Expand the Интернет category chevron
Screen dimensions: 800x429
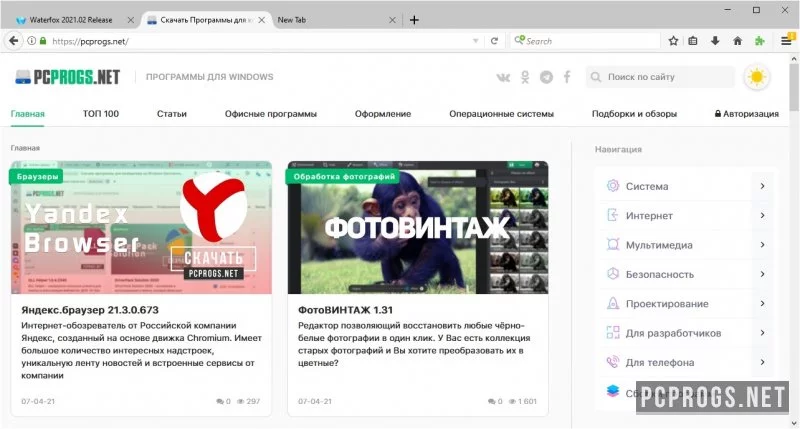click(x=762, y=215)
